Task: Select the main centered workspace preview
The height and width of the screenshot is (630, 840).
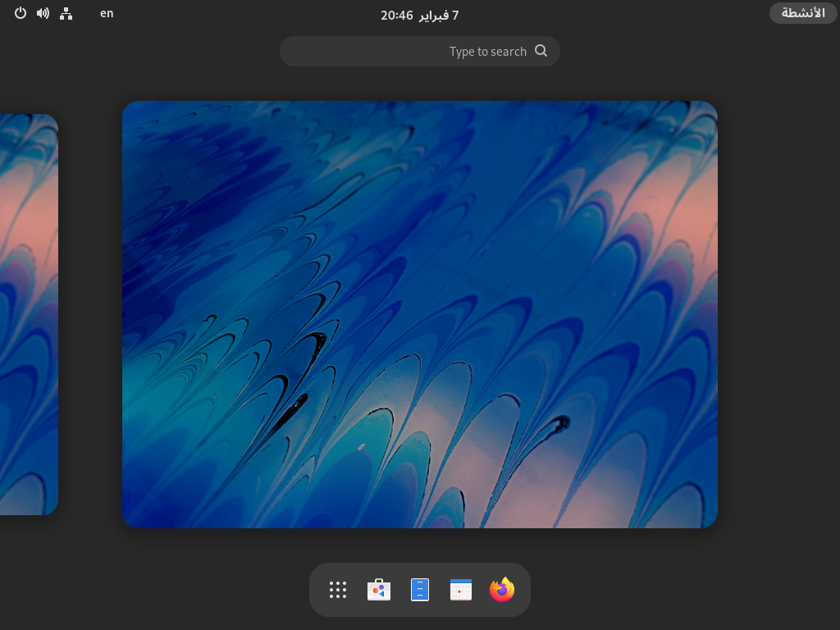Action: 419,314
